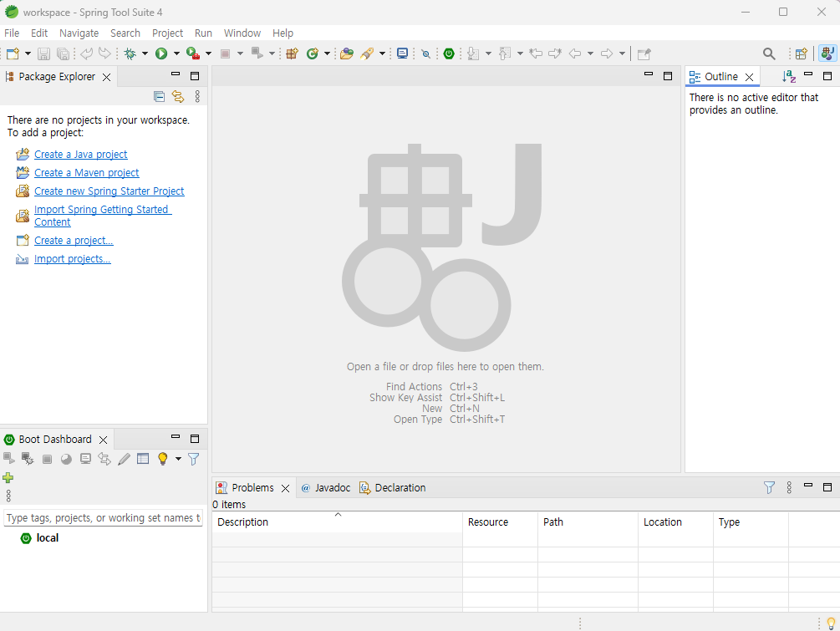Click the Run with Coverage icon in toolbar
Viewport: 840px width, 631px height.
(x=193, y=53)
